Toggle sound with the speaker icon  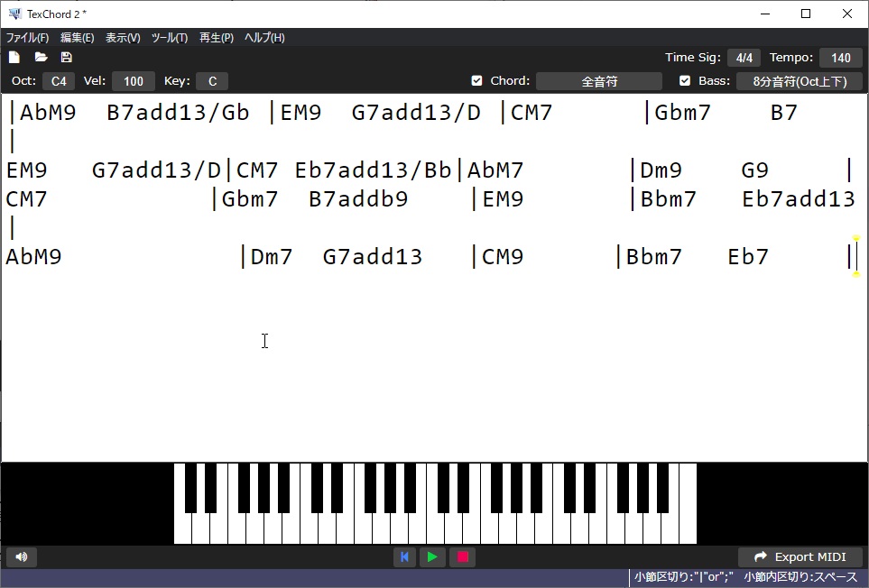click(x=22, y=557)
